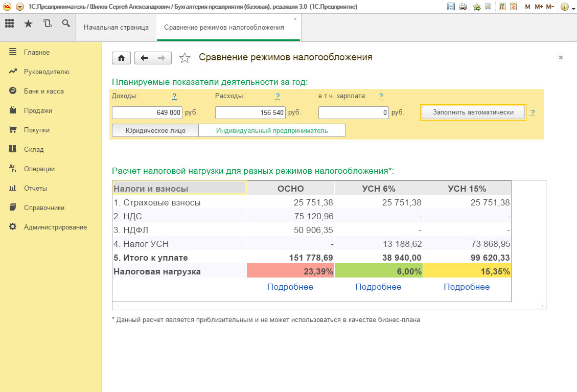Add page to favorites with star outline

pyautogui.click(x=184, y=58)
